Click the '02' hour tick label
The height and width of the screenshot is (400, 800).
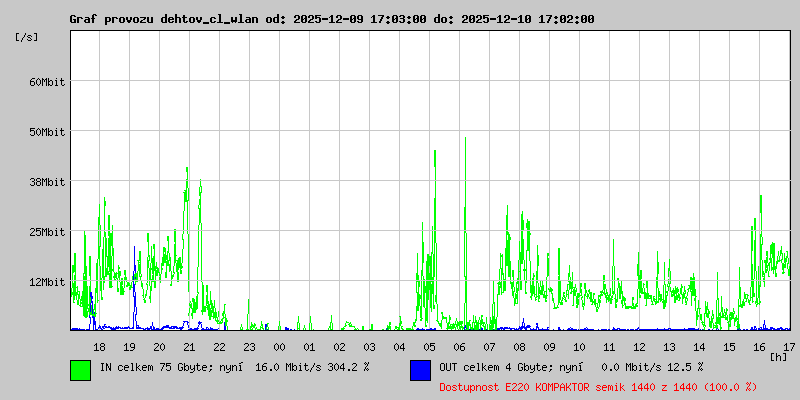340,347
